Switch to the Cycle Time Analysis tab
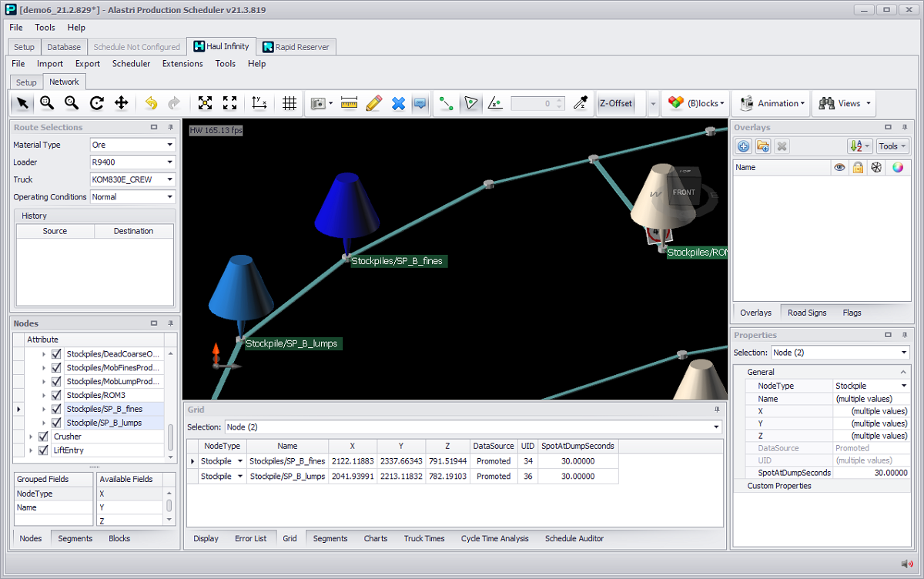 pyautogui.click(x=494, y=538)
